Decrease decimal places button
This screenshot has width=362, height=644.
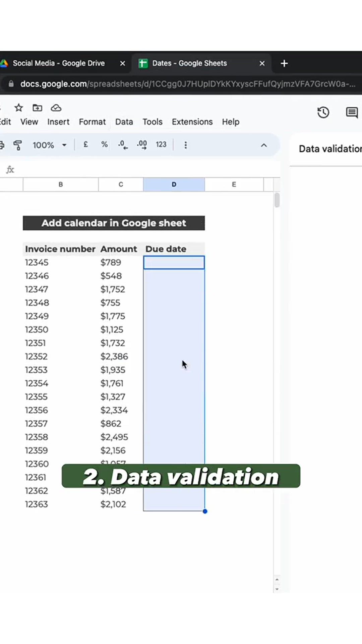tap(123, 145)
